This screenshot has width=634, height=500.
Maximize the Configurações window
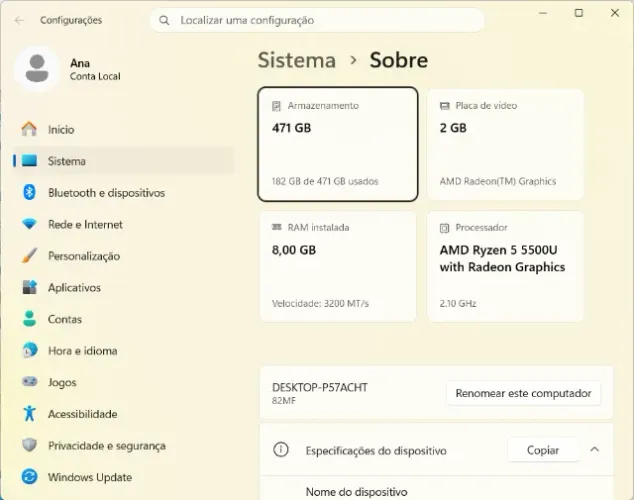579,13
